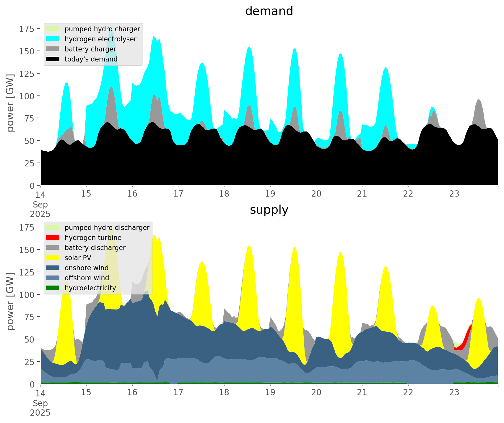Click the pumped hydro charger legend swatch
The height and width of the screenshot is (423, 504).
click(x=53, y=29)
